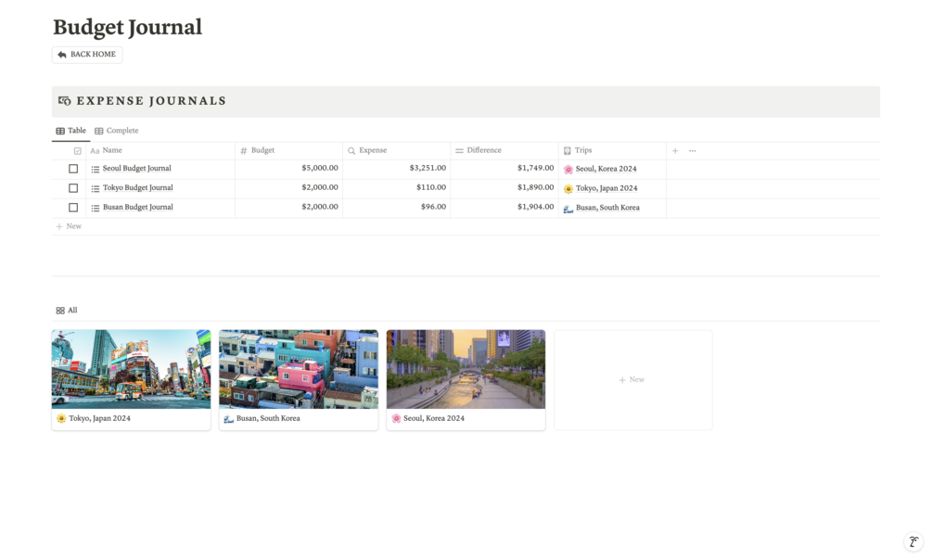Screen dimensions: 932x560
Task: Click the list icon beside Tokyo Budget Journal
Action: tap(96, 188)
